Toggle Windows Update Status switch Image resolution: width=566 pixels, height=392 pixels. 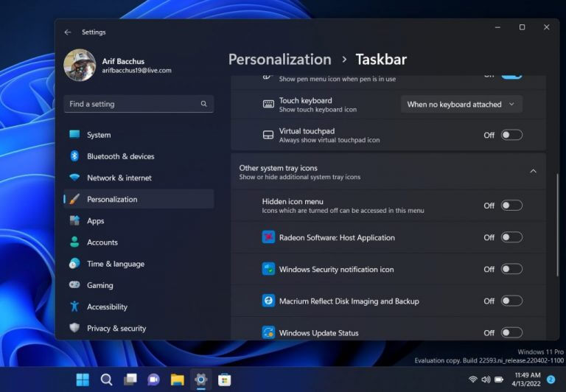pyautogui.click(x=511, y=332)
